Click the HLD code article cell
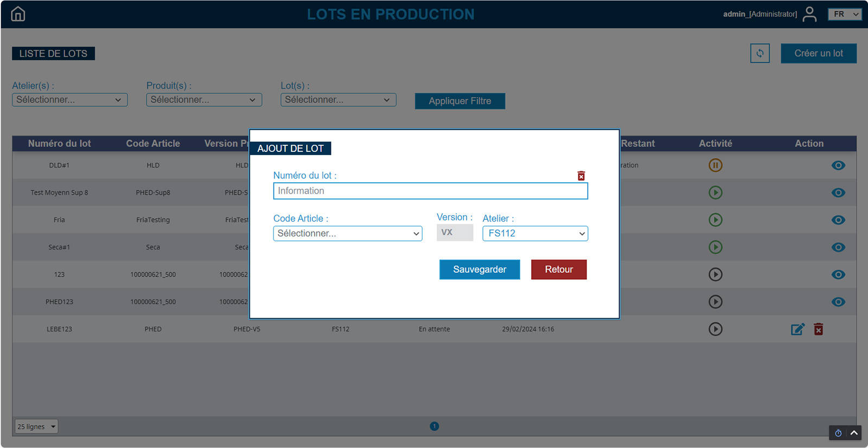Viewport: 868px width, 448px height. [153, 165]
